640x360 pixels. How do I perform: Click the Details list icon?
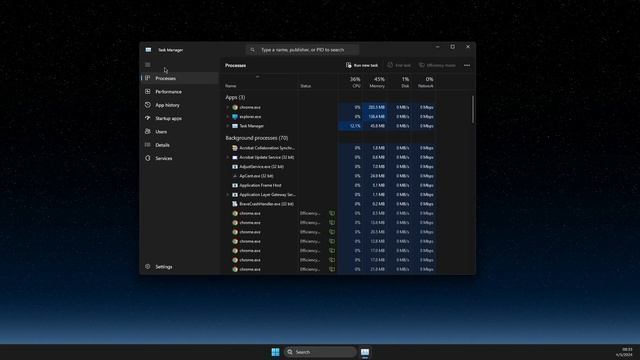[x=148, y=144]
